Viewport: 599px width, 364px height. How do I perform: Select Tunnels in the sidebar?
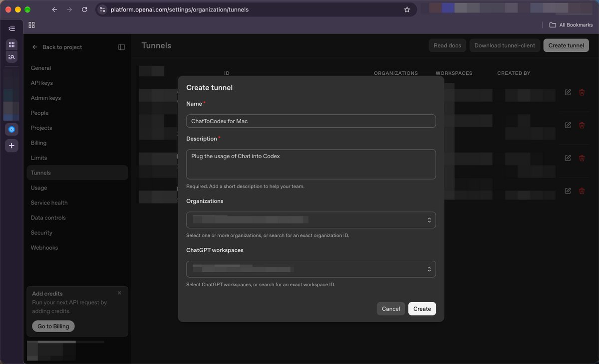click(77, 173)
